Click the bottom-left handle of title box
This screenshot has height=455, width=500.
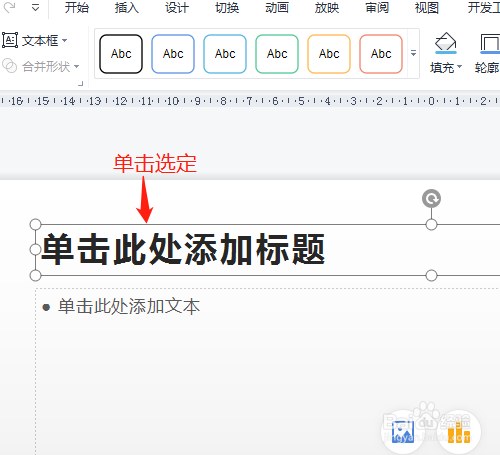click(35, 276)
